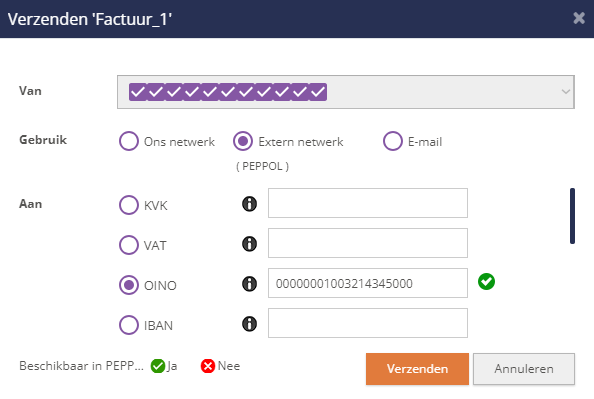Viewport: 594px width, 399px height.
Task: Click the red Nee legend icon
Action: [x=208, y=366]
